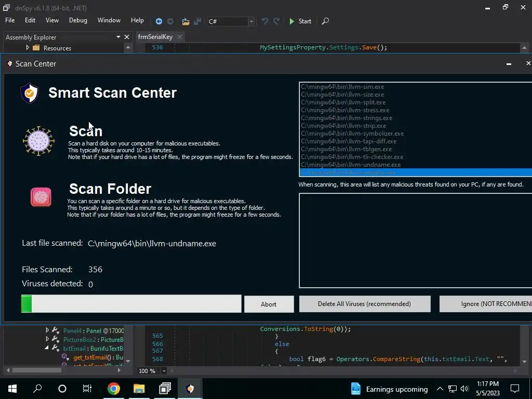This screenshot has width=532, height=399.
Task: Open Windows taskbar search
Action: coord(37,389)
